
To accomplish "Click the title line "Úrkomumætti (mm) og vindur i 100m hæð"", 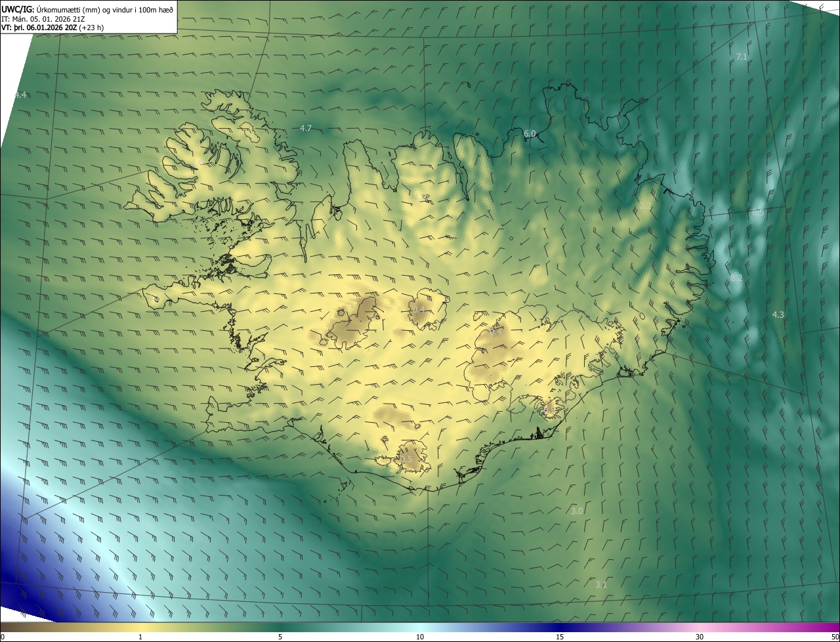I will tap(105, 9).
